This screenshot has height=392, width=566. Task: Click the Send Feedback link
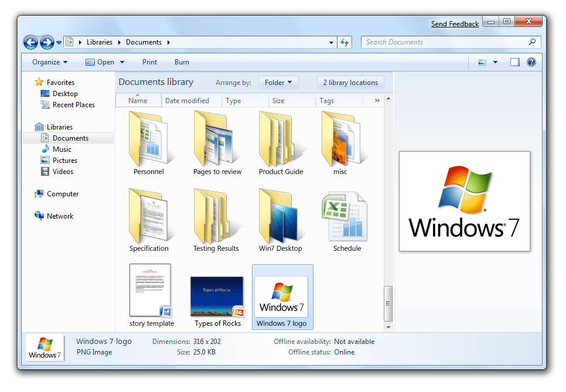click(455, 23)
